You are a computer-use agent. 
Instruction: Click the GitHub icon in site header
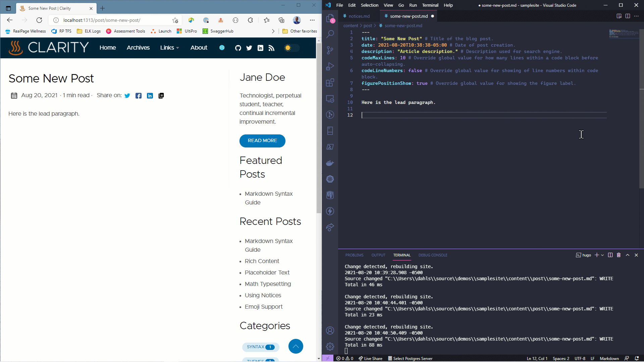(x=238, y=48)
